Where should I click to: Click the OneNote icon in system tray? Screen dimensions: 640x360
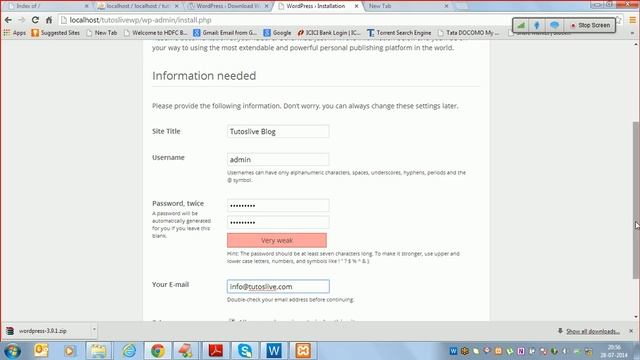[x=521, y=351]
